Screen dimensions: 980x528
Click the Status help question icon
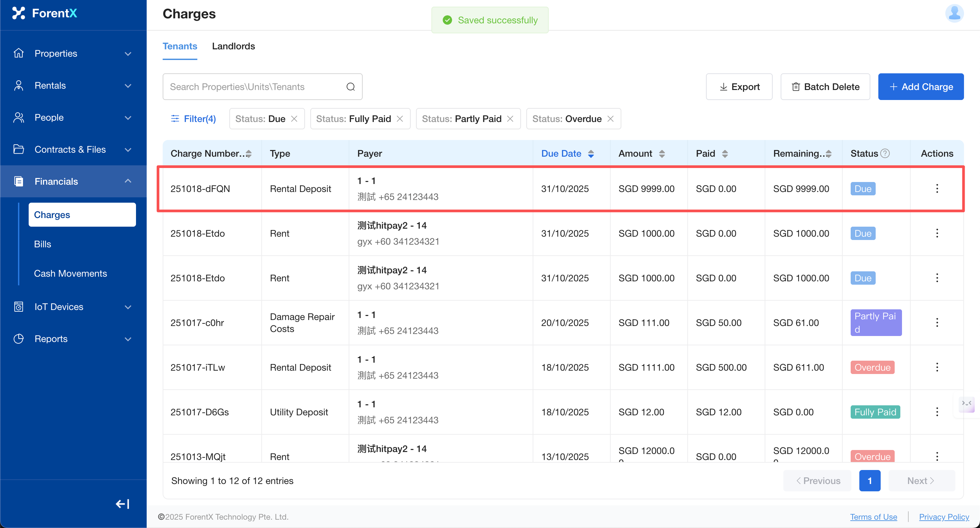coord(885,153)
